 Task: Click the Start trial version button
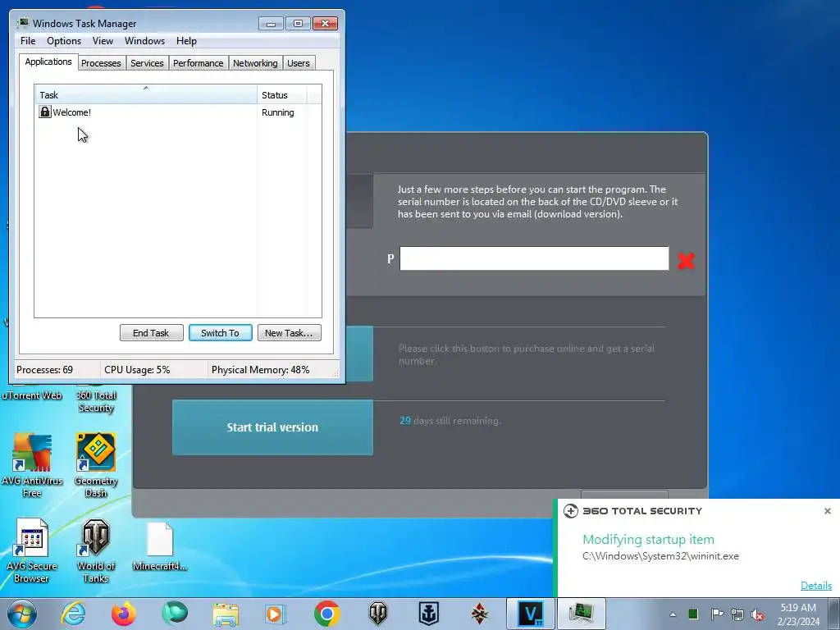(272, 427)
